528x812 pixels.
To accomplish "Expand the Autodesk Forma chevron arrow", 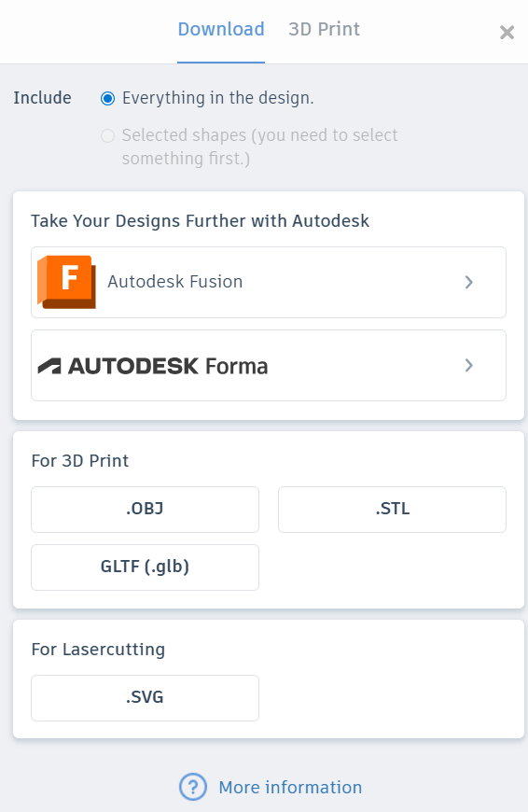I will pyautogui.click(x=469, y=366).
